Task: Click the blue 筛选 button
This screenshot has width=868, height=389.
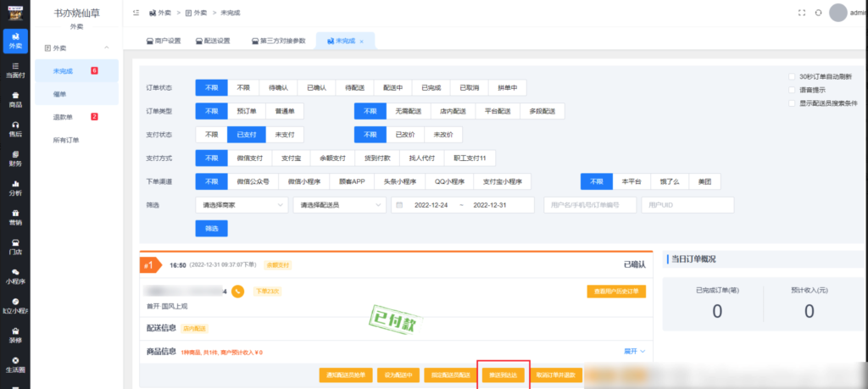Action: click(211, 229)
